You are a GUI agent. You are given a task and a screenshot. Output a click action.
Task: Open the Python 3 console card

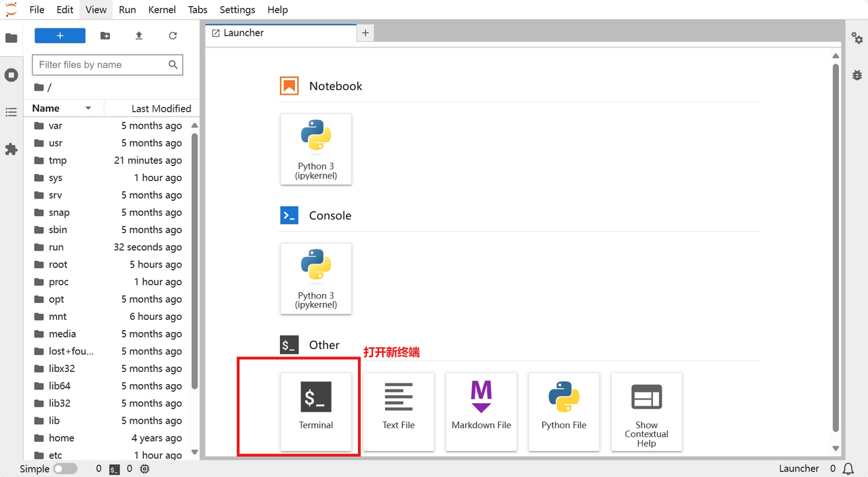tap(316, 278)
